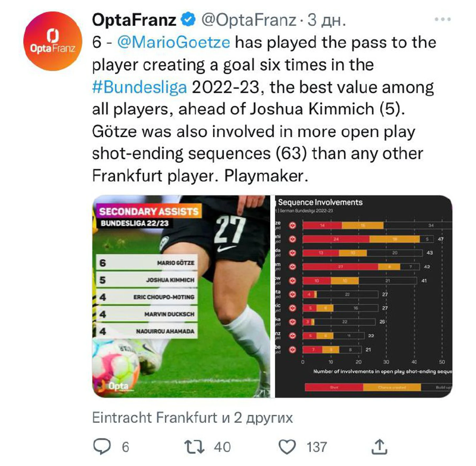
Task: Click the tagged 'Eintracht Frankfurt и 2 других' link
Action: pyautogui.click(x=192, y=417)
